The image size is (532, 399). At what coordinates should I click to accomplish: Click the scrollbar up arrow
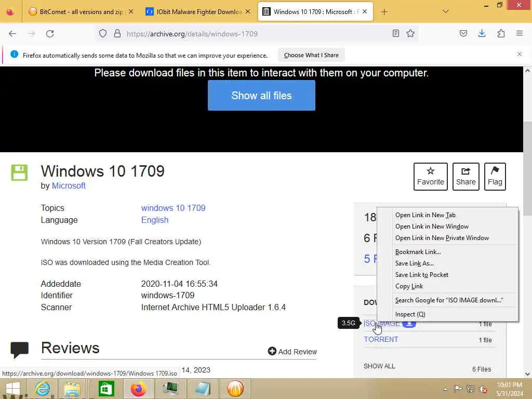coord(527,71)
